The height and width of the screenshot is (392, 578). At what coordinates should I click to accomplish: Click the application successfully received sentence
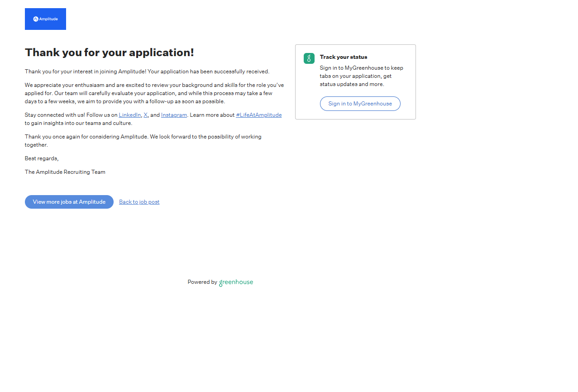point(147,72)
